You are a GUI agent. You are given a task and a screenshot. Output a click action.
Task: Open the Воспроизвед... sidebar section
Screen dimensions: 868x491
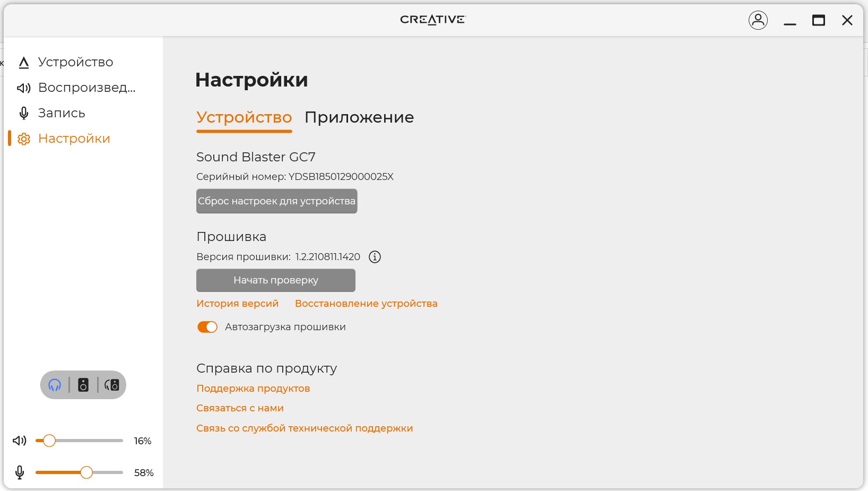[76, 88]
